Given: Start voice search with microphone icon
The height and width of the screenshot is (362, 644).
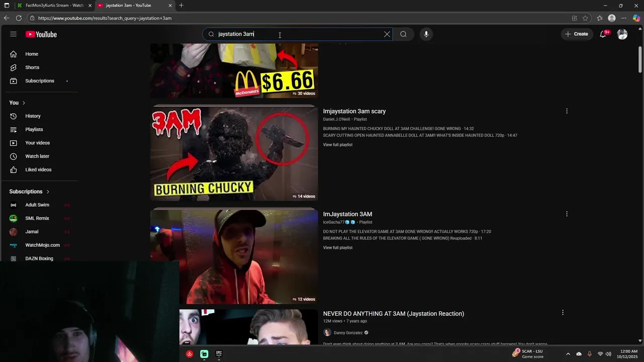Looking at the screenshot, I should (426, 34).
